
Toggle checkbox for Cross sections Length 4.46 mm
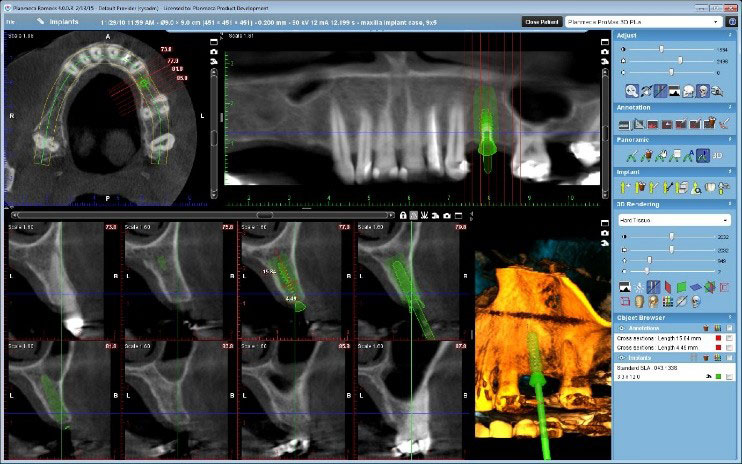(727, 349)
